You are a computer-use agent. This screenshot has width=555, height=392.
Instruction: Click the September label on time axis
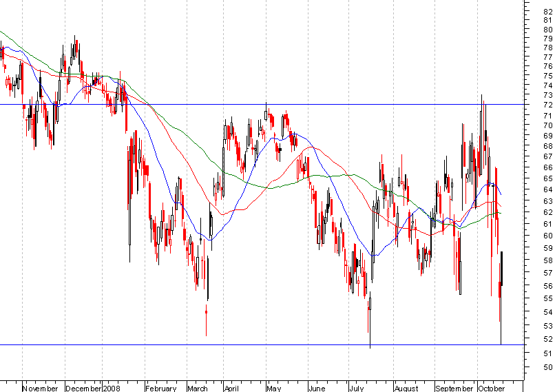(454, 388)
